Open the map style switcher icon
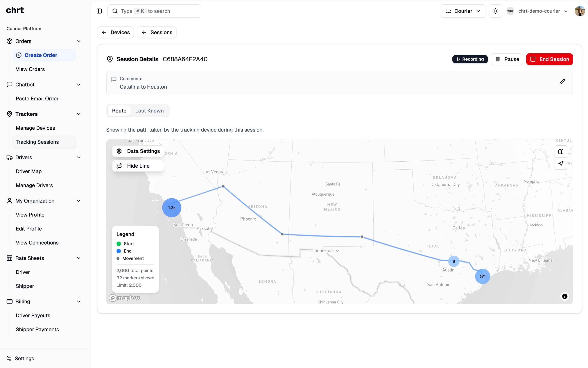The height and width of the screenshot is (368, 588). point(561,151)
